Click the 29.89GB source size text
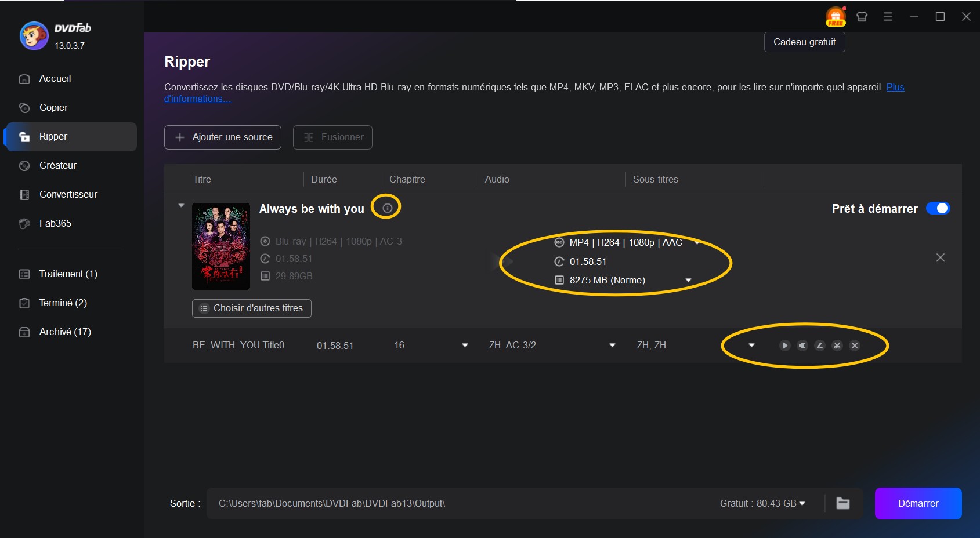The height and width of the screenshot is (538, 980). [294, 277]
